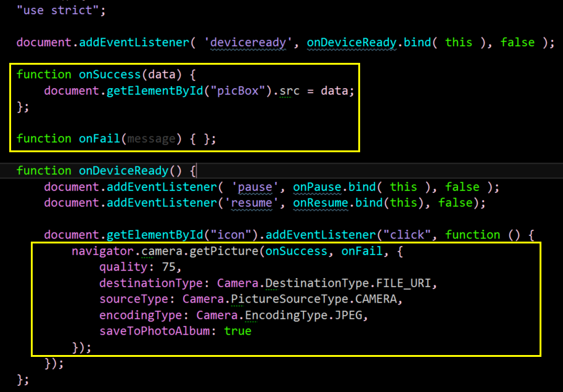Click the FILE_URI constant
563x392 pixels.
403,284
